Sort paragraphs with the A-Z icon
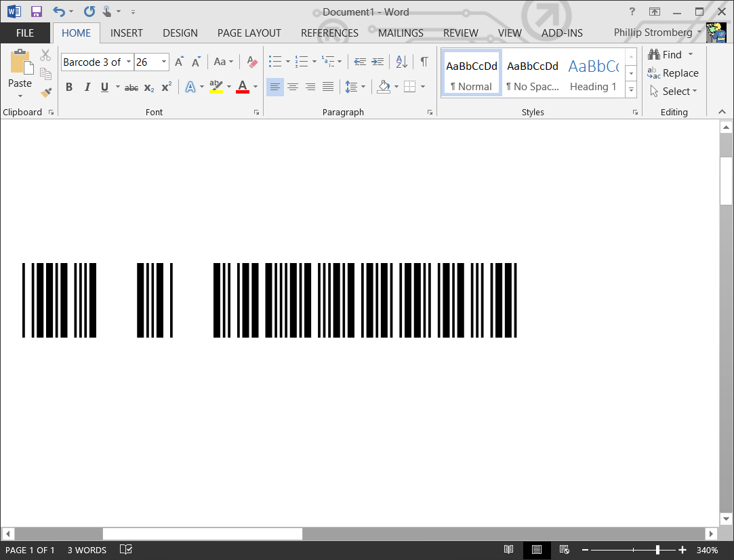This screenshot has width=734, height=560. (x=401, y=62)
